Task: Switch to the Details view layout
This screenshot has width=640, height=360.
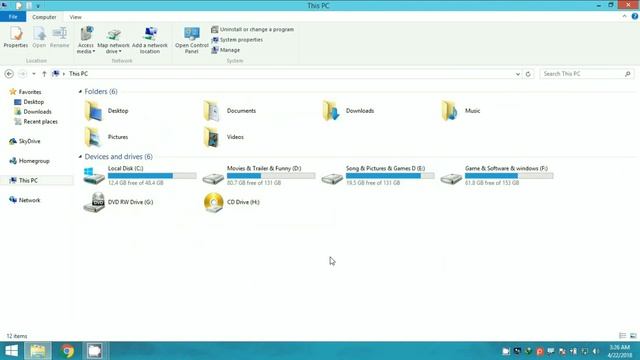Action: coord(622,336)
